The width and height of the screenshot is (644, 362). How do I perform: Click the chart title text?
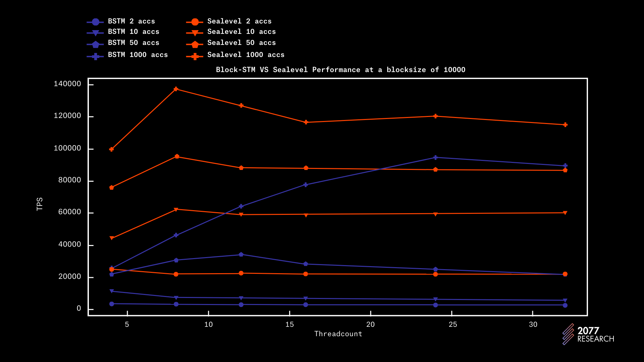pos(340,70)
